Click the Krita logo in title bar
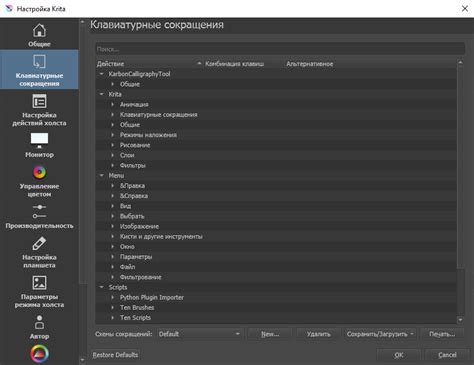 [9, 9]
